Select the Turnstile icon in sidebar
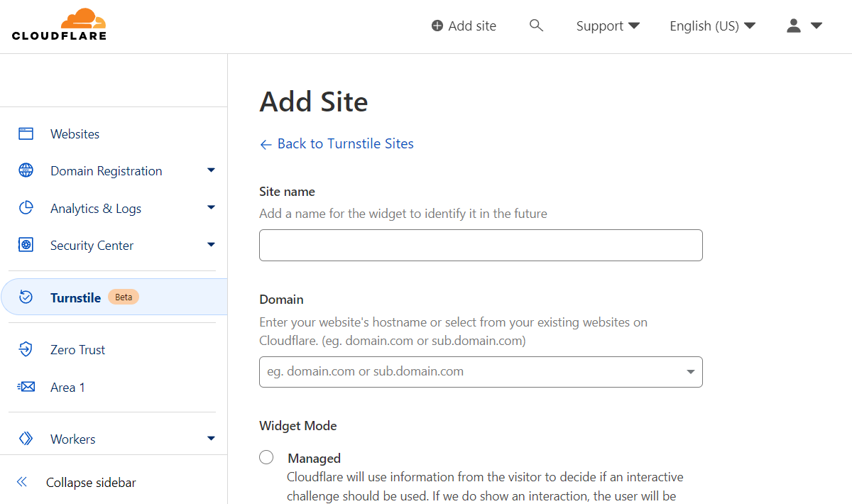 tap(26, 297)
